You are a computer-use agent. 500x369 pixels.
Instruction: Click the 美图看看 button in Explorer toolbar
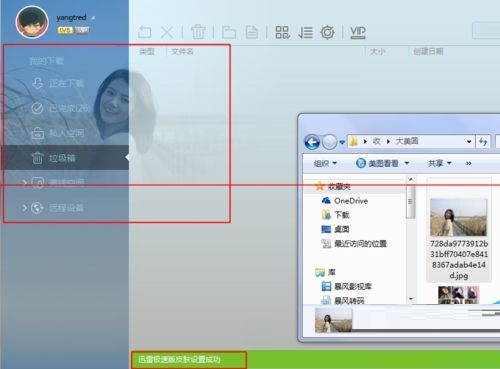(x=377, y=163)
